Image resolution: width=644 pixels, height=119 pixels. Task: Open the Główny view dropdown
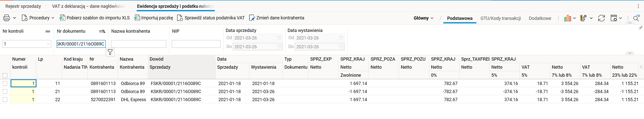tap(424, 18)
